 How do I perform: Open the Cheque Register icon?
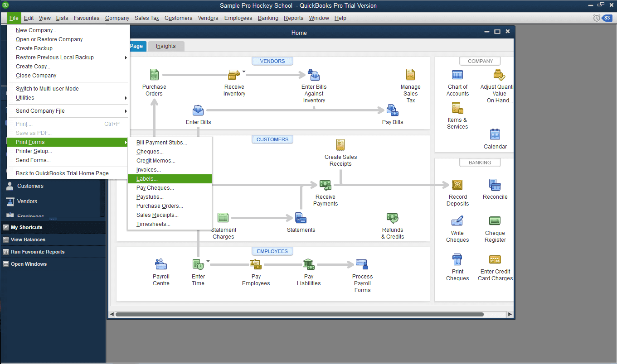click(495, 221)
